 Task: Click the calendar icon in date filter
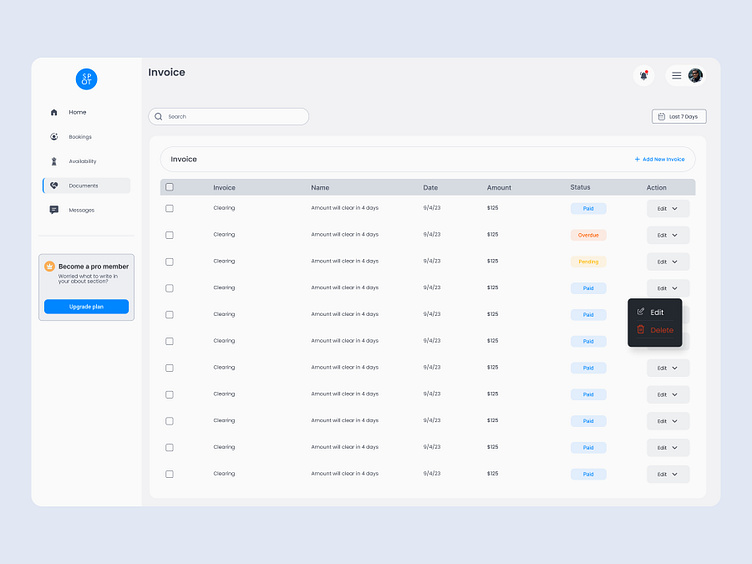pyautogui.click(x=661, y=117)
